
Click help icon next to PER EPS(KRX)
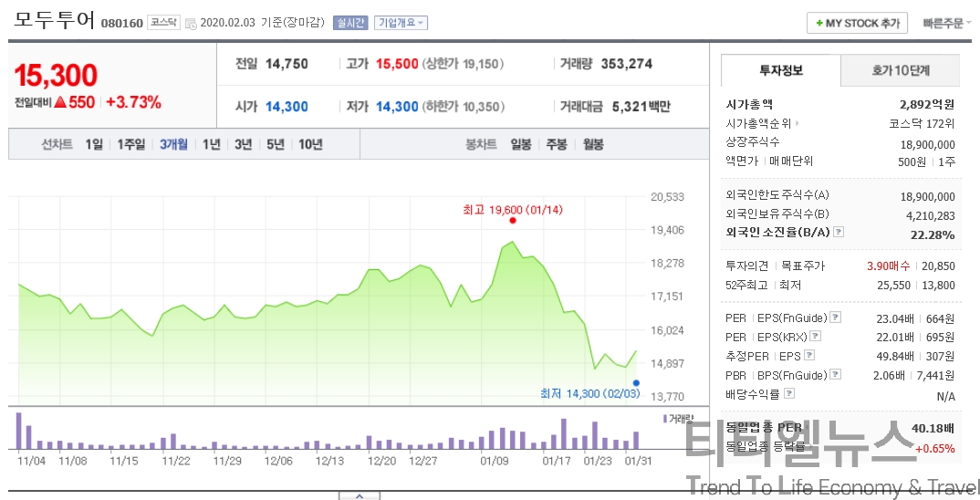point(814,337)
